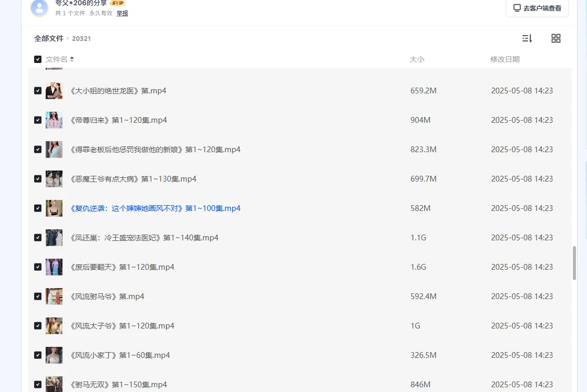Click the sharer's profile avatar

(x=39, y=7)
